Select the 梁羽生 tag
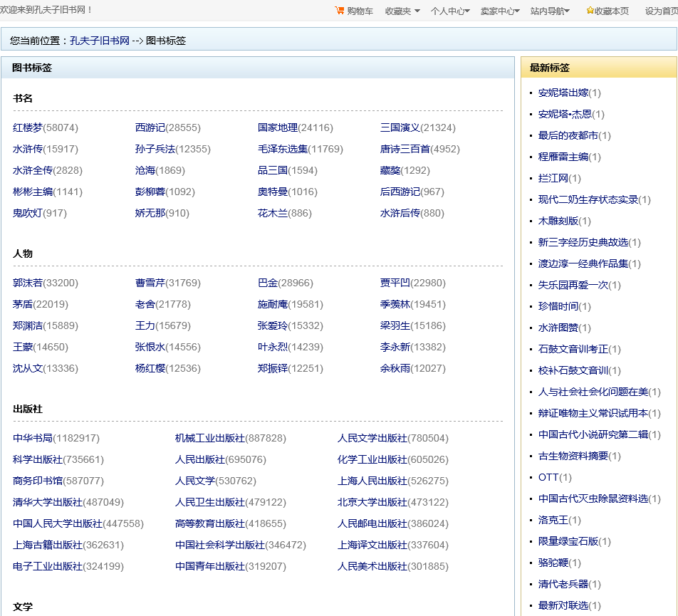Viewport: 678px width, 616px height. (395, 325)
